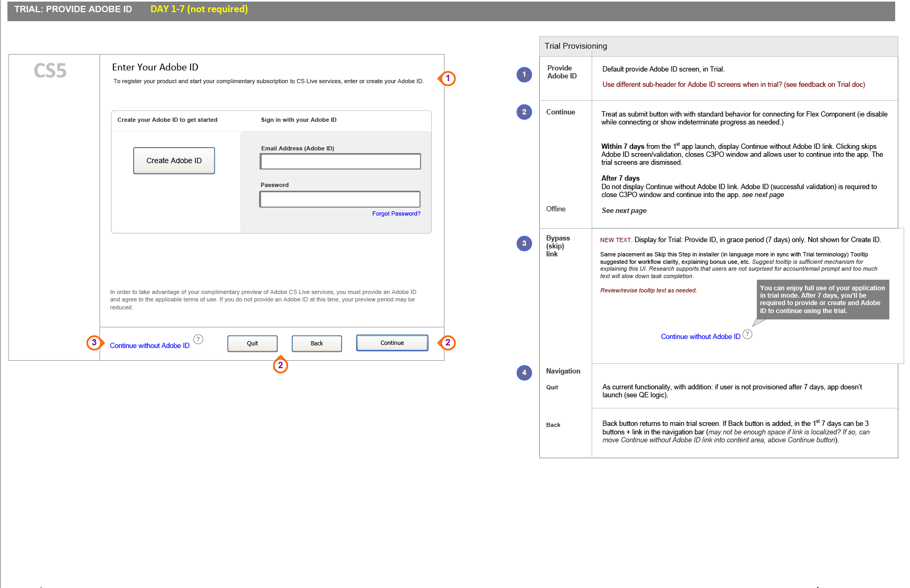Click the Create Adobe ID button
This screenshot has width=910, height=588.
[x=174, y=161]
